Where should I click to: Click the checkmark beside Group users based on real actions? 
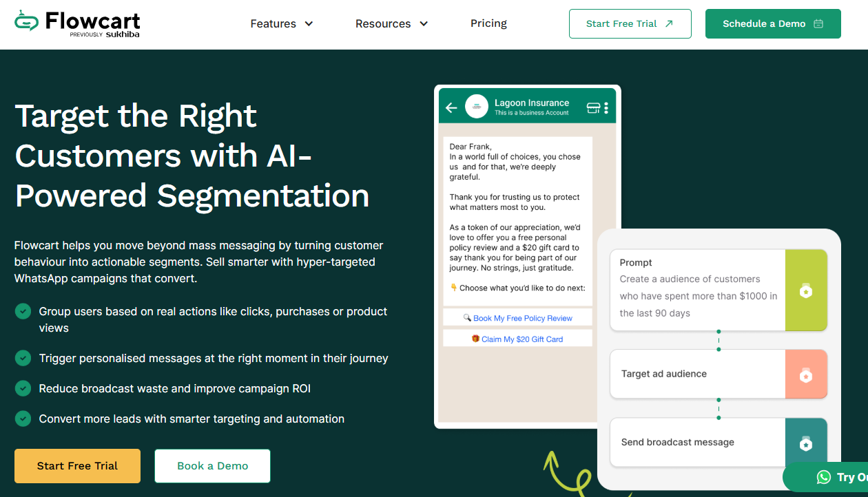(23, 311)
